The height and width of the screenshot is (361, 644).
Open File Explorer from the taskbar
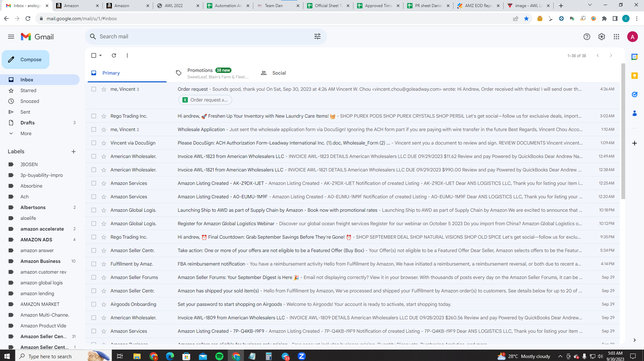pos(137,356)
